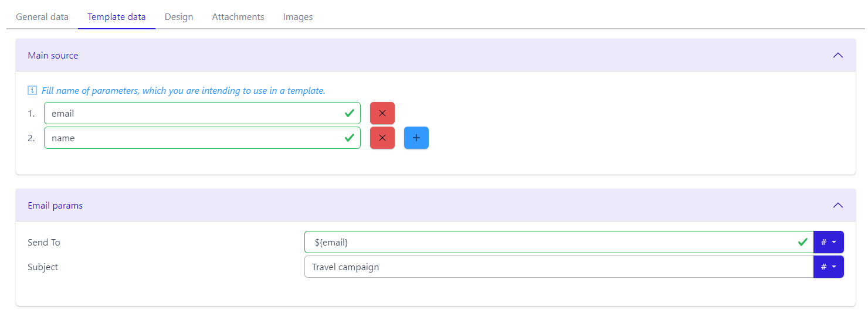The image size is (868, 310).
Task: Open the # dropdown for Send To
Action: [x=829, y=242]
